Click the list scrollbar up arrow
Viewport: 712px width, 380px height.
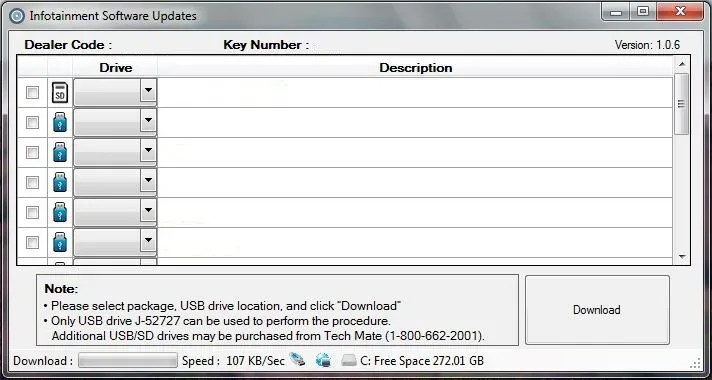(682, 63)
